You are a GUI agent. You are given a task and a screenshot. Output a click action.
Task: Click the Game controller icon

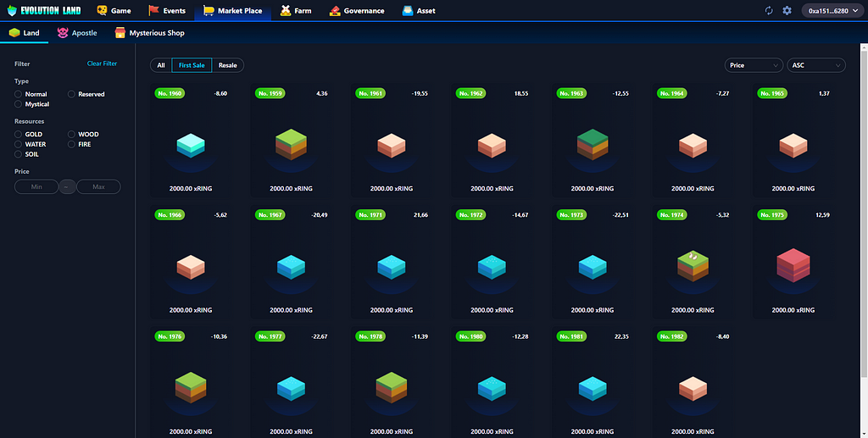(x=102, y=10)
